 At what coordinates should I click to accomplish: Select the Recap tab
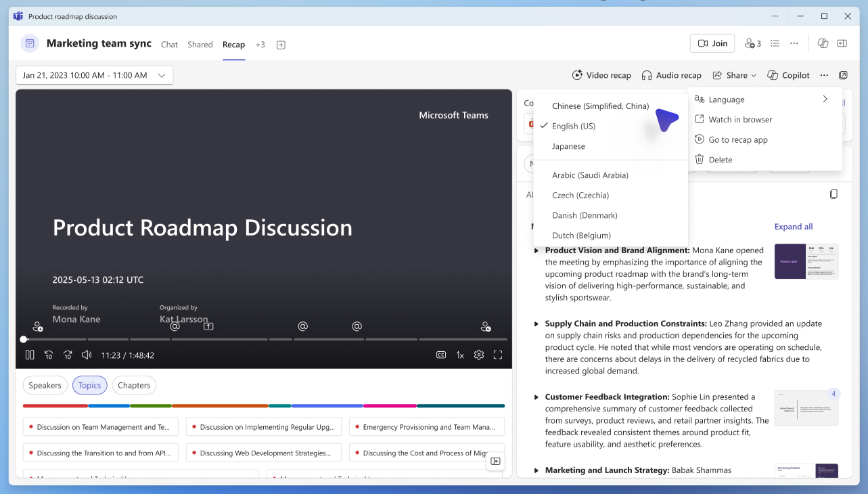(233, 45)
